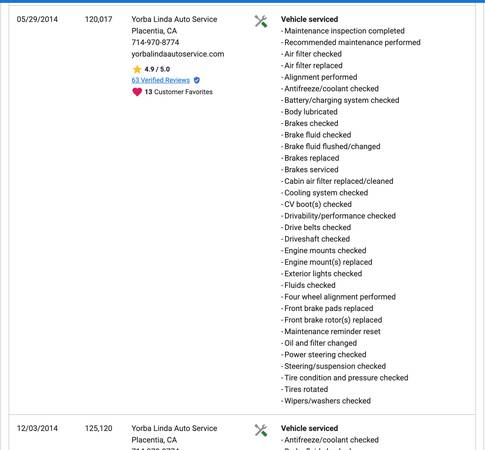Click the 05/29/2014 service date
This screenshot has height=450, width=485.
(x=37, y=19)
